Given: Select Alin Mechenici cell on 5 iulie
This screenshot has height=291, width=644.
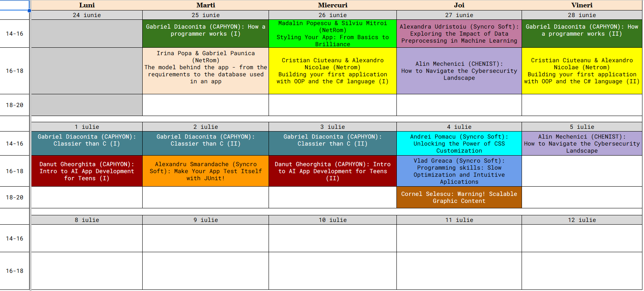Looking at the screenshot, I should point(582,144).
